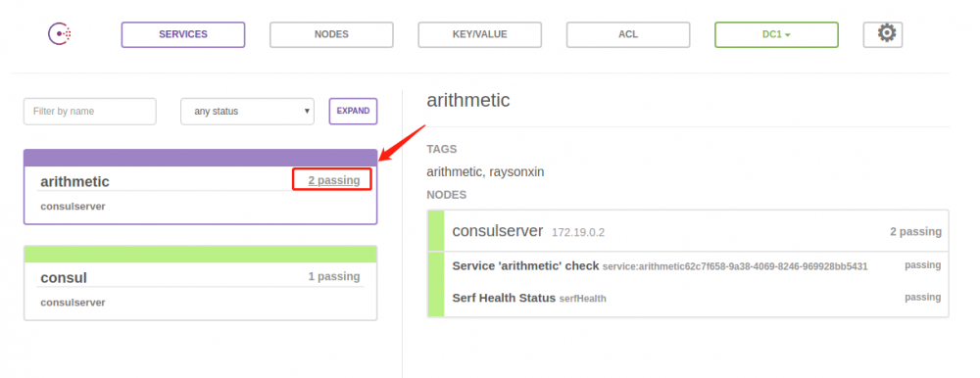980x378 pixels.
Task: Select the consul service card
Action: point(201,283)
